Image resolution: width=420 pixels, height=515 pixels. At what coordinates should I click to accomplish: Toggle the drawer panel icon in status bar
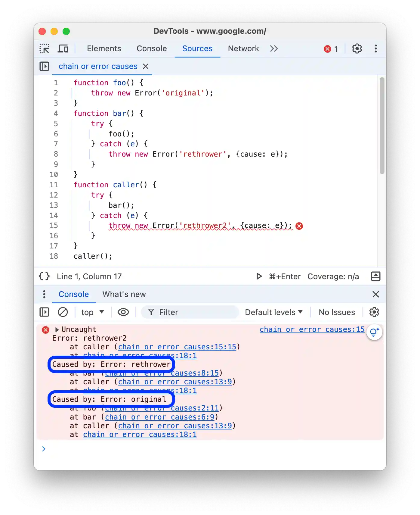coord(376,276)
